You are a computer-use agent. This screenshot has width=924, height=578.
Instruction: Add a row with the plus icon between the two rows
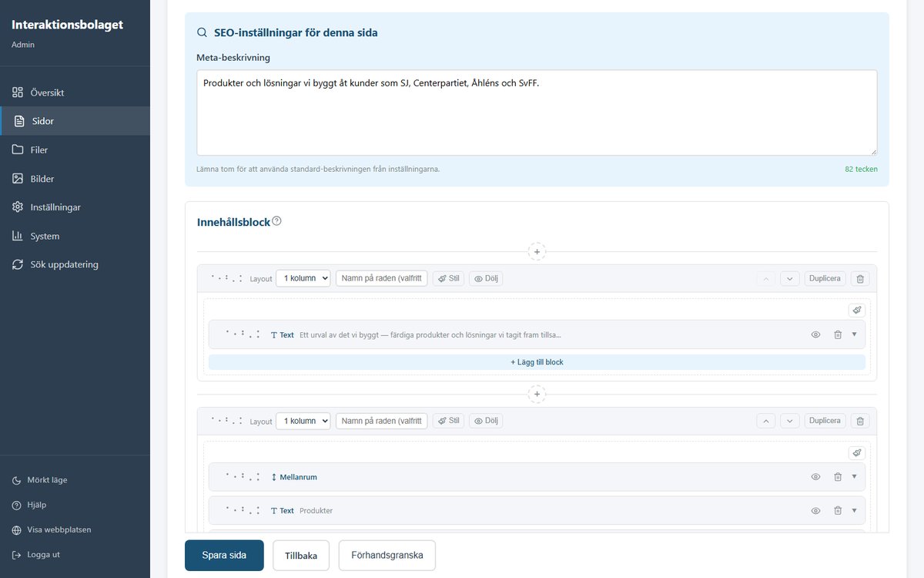click(537, 394)
